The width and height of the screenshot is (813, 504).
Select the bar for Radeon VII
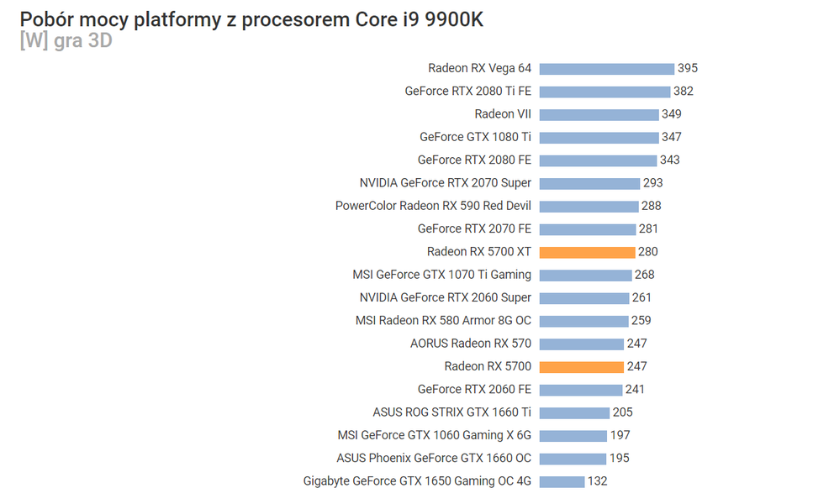[599, 115]
